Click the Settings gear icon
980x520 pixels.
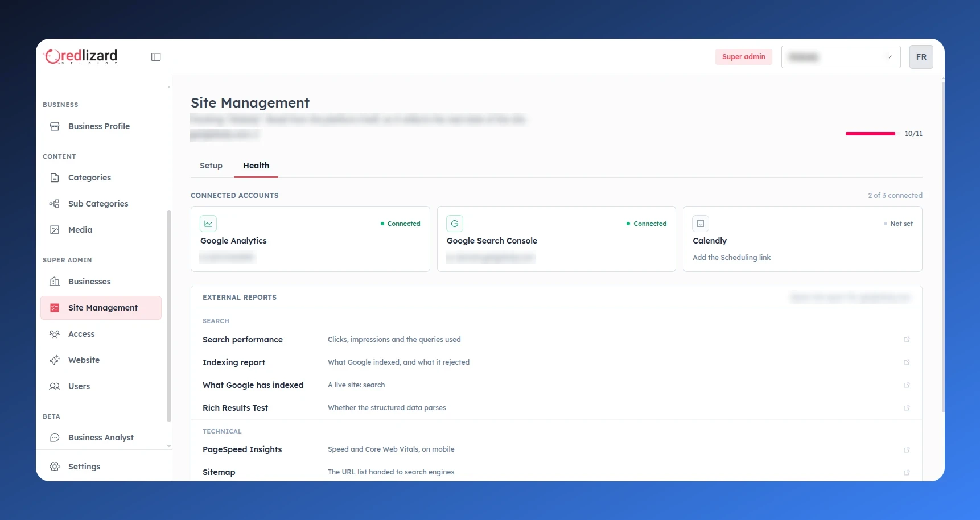pos(55,467)
